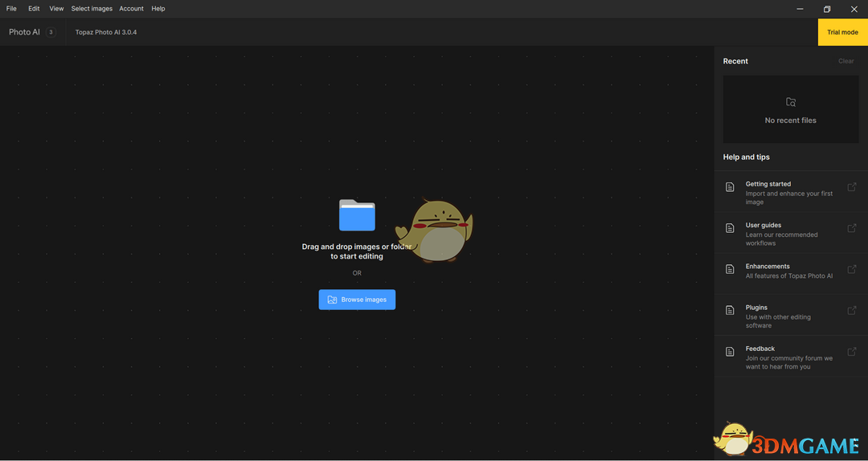Image resolution: width=868 pixels, height=461 pixels.
Task: Open the Edit menu
Action: [34, 9]
